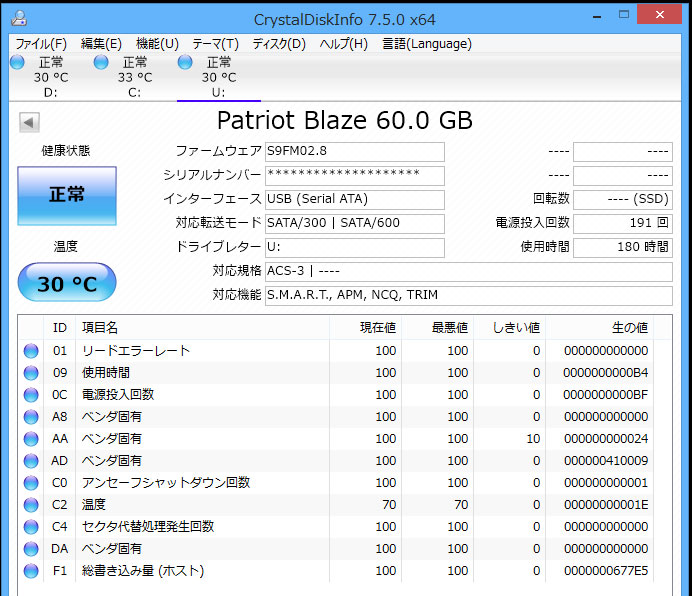Screen dimensions: 692x596
Task: Click the 現在値 column header
Action: [365, 328]
